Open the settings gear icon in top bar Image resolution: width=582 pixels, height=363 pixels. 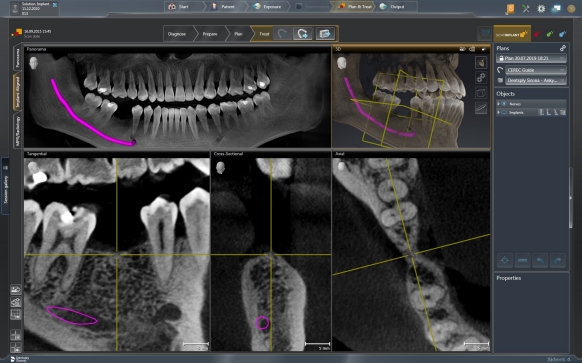coord(541,9)
